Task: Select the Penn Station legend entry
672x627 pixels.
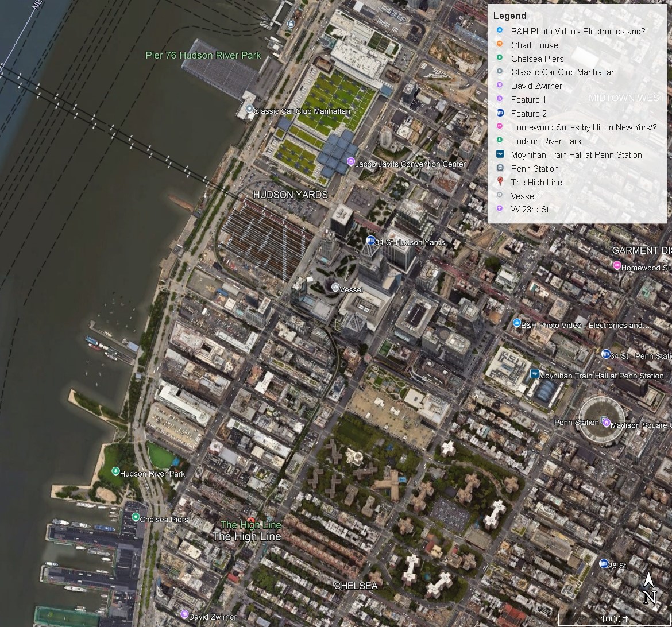Action: point(534,168)
